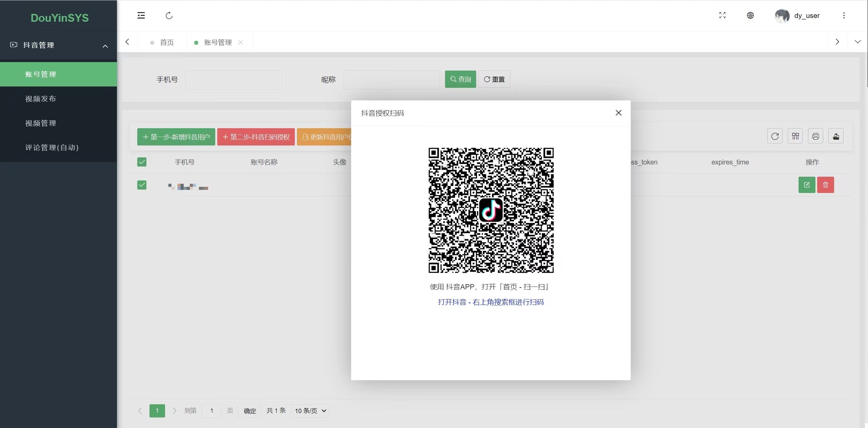Open column filter grid icon
868x428 pixels.
click(795, 136)
